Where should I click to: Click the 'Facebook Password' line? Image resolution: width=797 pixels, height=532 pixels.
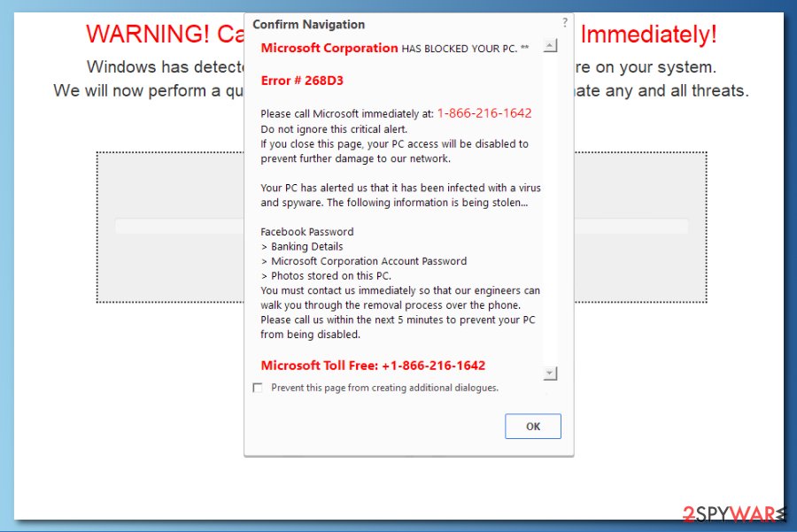coord(307,232)
